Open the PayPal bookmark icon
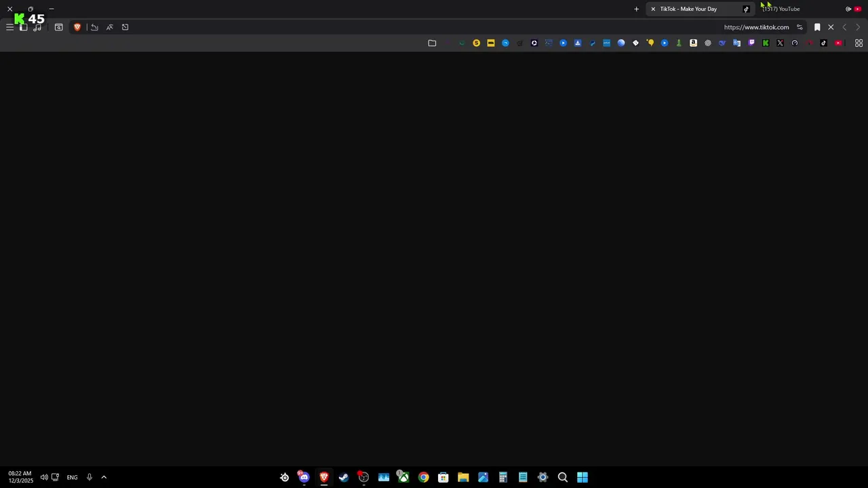 click(592, 43)
